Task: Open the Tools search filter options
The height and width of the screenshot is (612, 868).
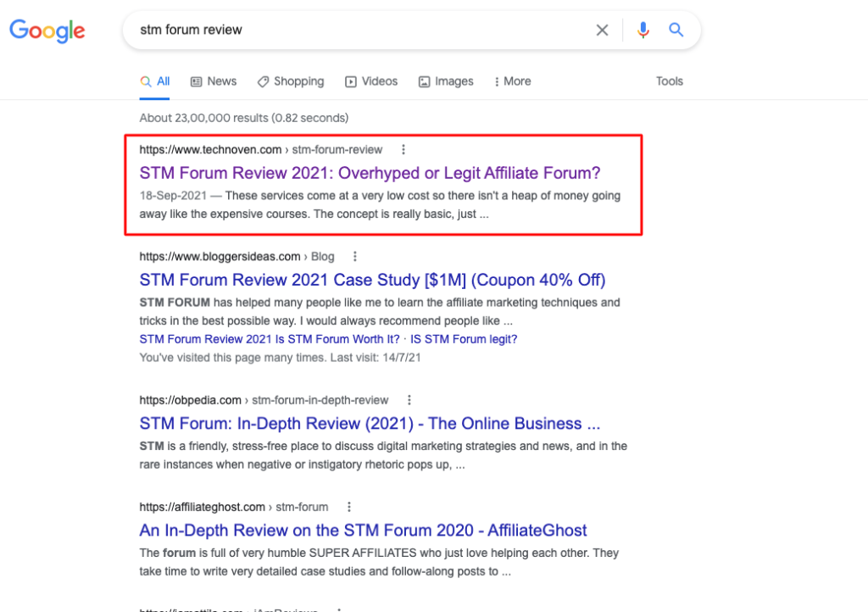Action: [669, 81]
